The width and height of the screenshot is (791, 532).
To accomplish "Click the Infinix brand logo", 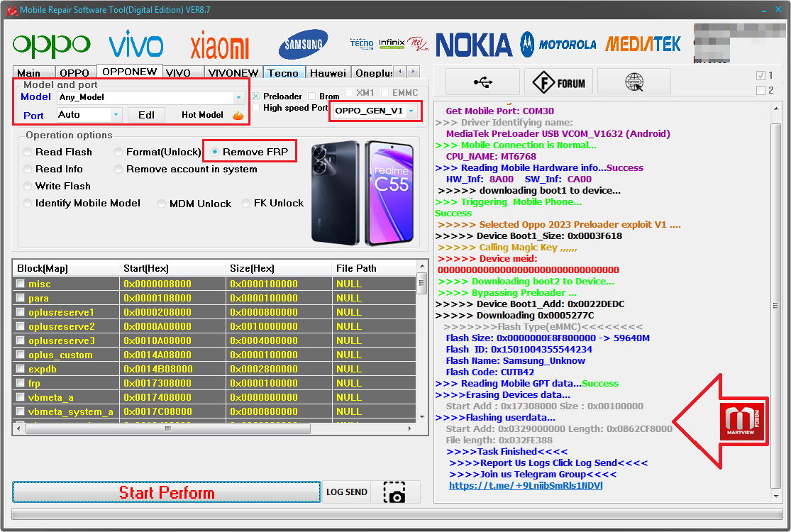I will click(392, 43).
